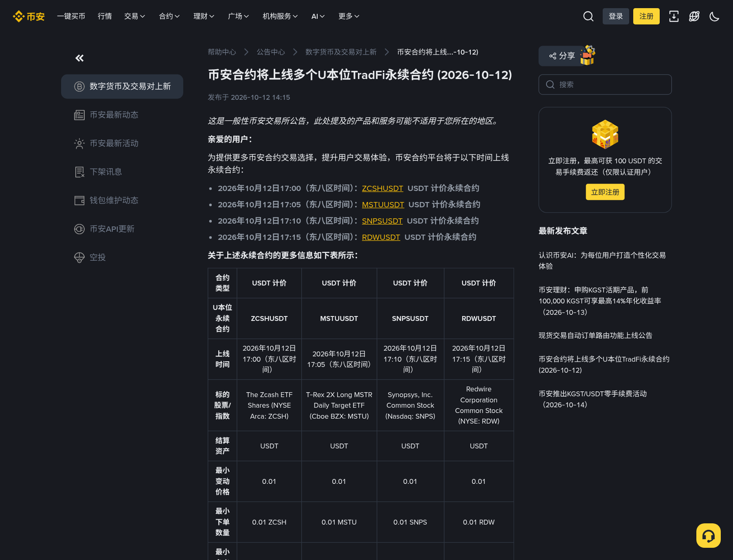The width and height of the screenshot is (733, 560).
Task: Click the 立即注册 button
Action: point(605,192)
